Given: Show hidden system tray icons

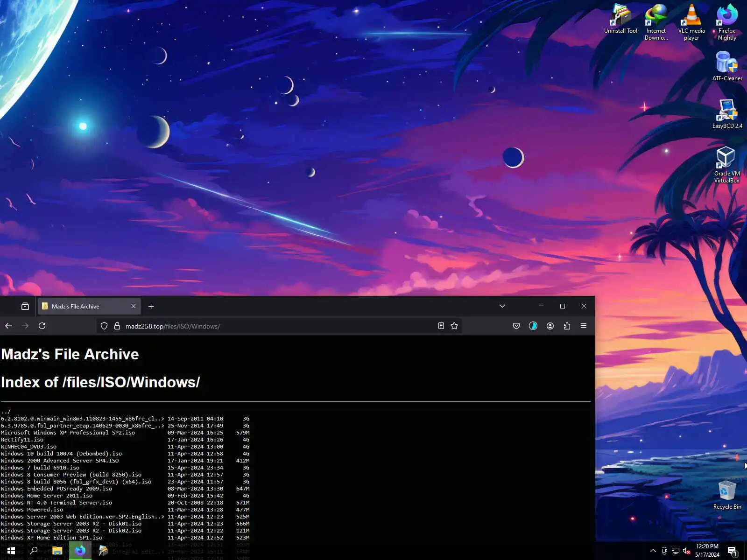Looking at the screenshot, I should click(x=653, y=551).
